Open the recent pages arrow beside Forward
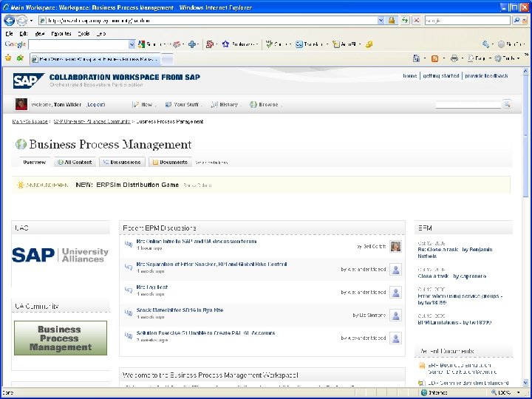532x399 pixels. click(31, 21)
